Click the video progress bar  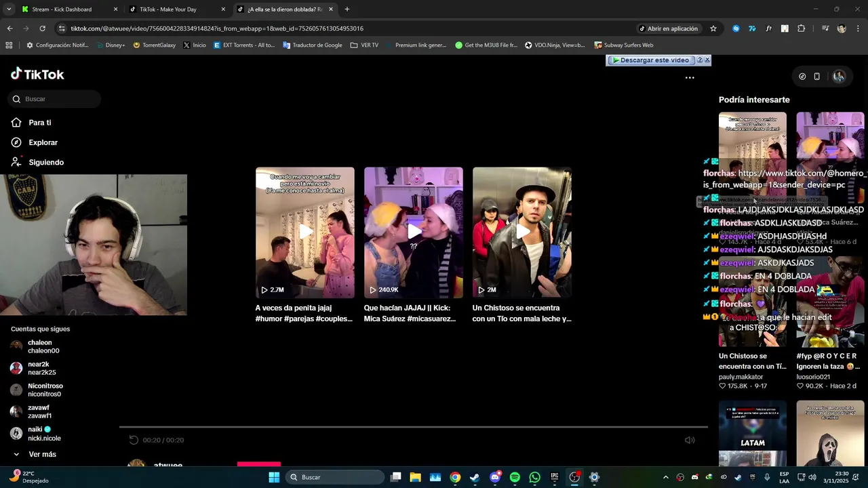point(414,427)
